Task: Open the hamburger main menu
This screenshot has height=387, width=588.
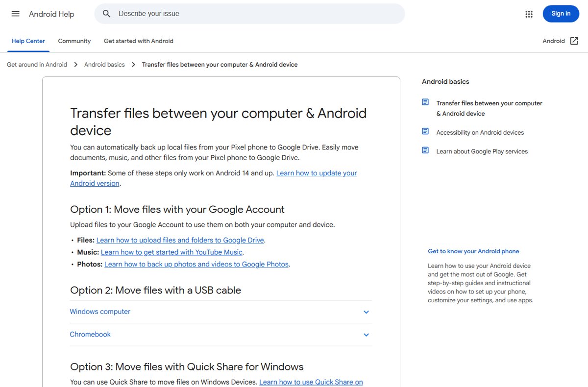Action: (15, 14)
